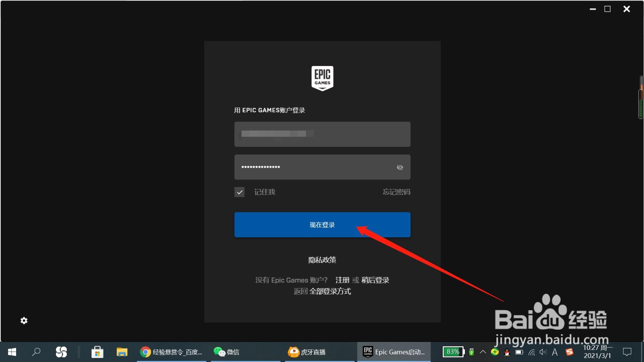Return to 全部登录方式
Screen dimensions: 644x362
330,291
